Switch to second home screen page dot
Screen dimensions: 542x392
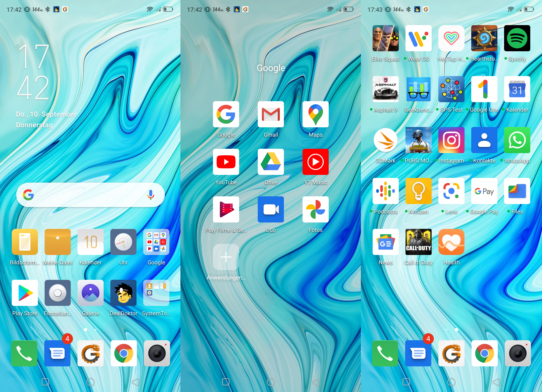pyautogui.click(x=95, y=330)
